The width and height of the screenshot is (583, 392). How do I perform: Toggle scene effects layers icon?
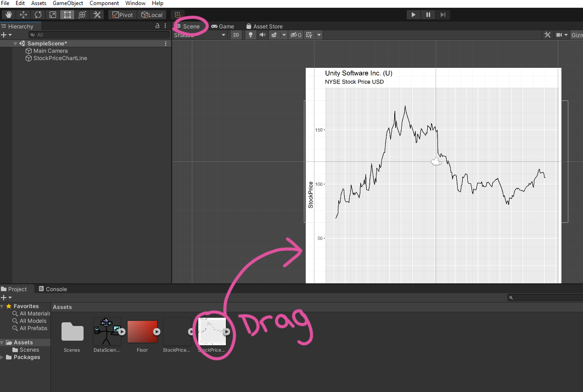274,35
